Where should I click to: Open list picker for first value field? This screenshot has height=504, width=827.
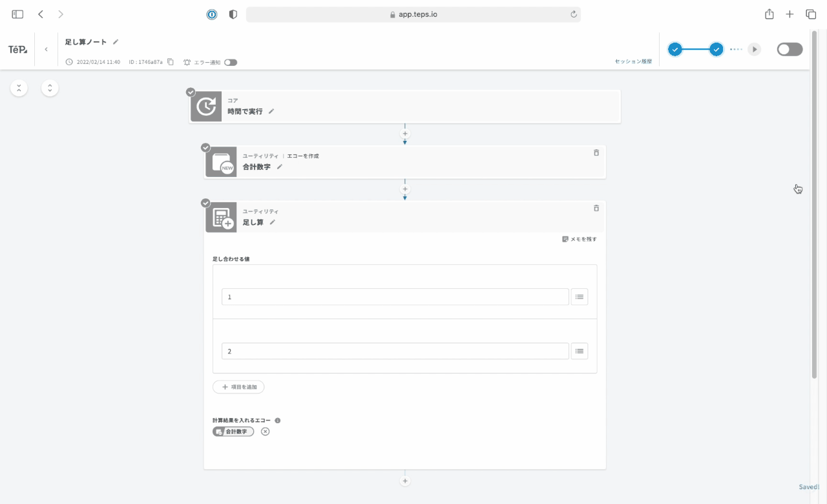(x=579, y=297)
